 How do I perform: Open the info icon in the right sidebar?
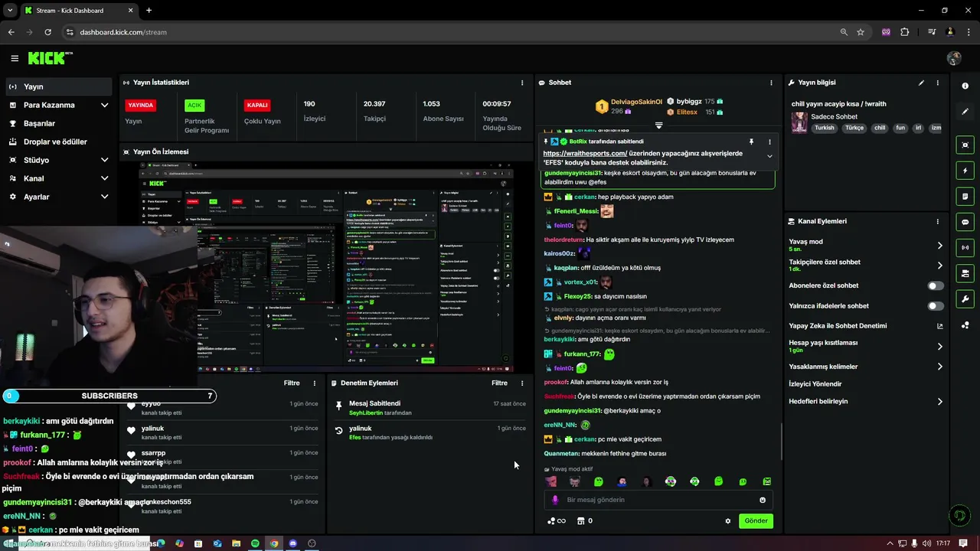coord(965,86)
